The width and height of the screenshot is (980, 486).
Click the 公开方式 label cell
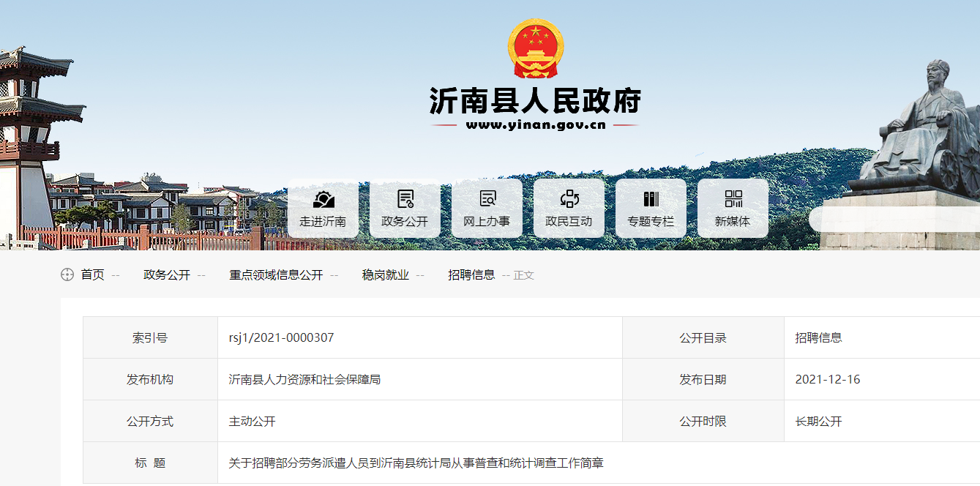[x=150, y=421]
